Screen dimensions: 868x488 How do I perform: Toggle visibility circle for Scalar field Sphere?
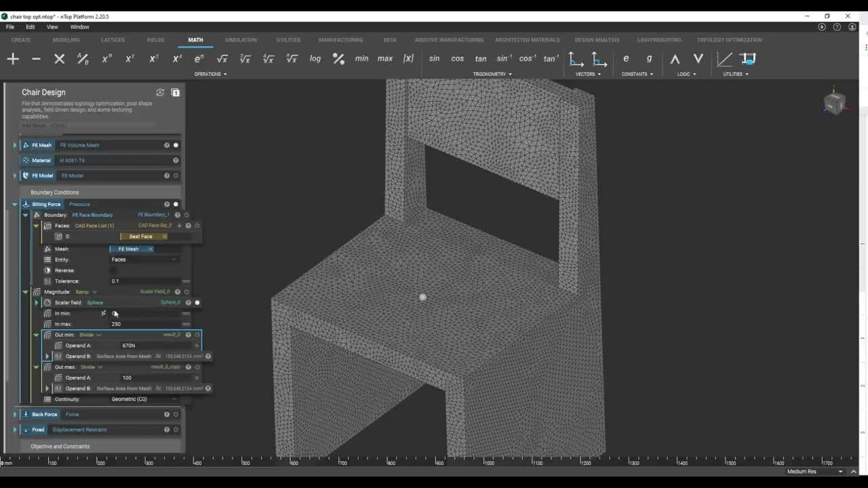pos(197,302)
